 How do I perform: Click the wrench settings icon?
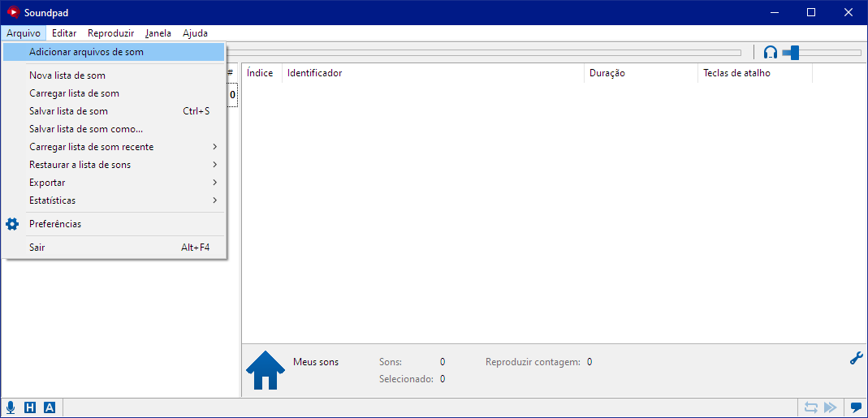(856, 358)
